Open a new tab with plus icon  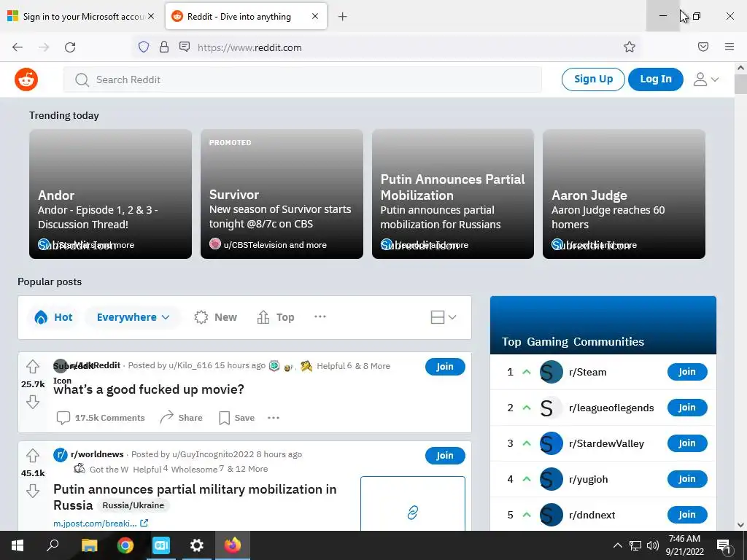[x=343, y=17]
